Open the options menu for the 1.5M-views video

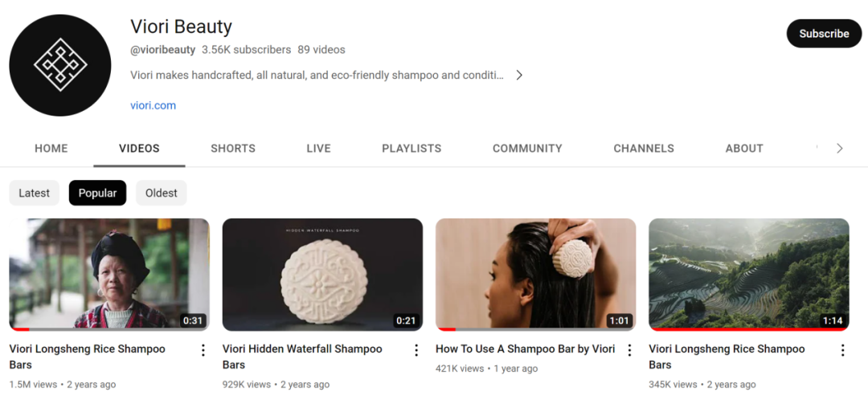click(x=203, y=350)
